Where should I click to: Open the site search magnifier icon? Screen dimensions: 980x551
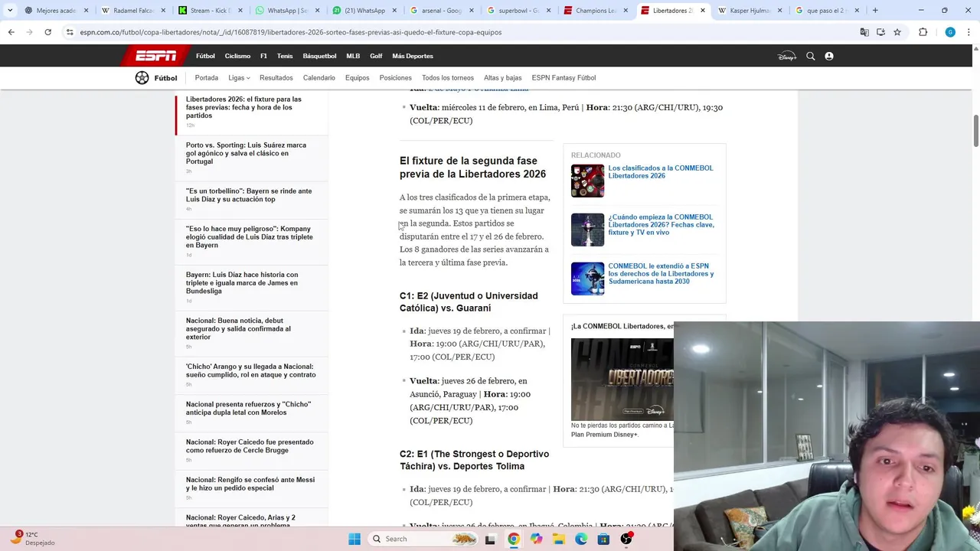pos(811,56)
